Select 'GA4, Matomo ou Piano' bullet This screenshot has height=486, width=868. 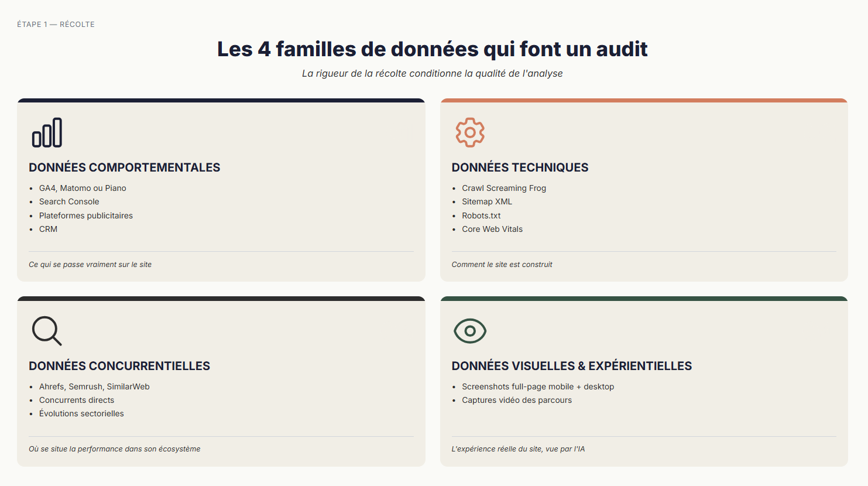pyautogui.click(x=83, y=188)
